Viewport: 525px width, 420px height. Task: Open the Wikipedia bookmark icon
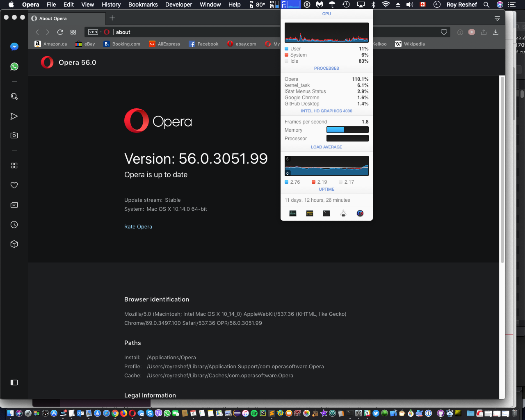pos(398,44)
